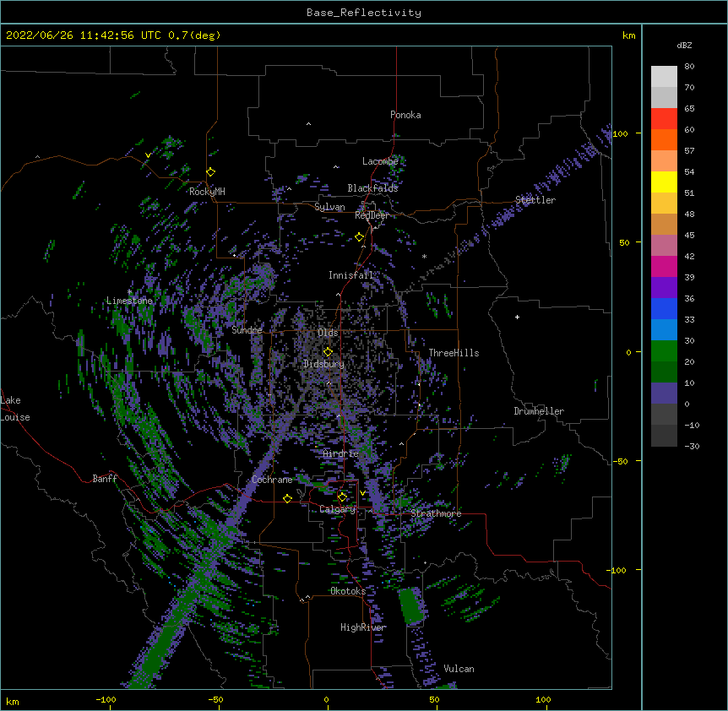The image size is (728, 711).
Task: Click the Limestone label
Action: pos(129,301)
